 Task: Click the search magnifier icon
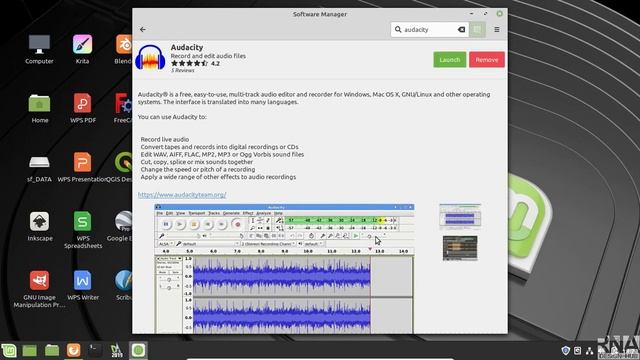pos(398,29)
